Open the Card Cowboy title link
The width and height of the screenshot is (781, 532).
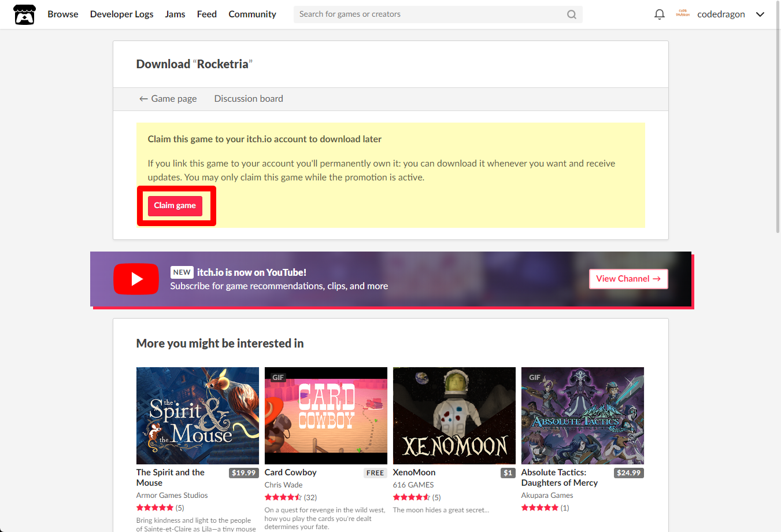[290, 472]
